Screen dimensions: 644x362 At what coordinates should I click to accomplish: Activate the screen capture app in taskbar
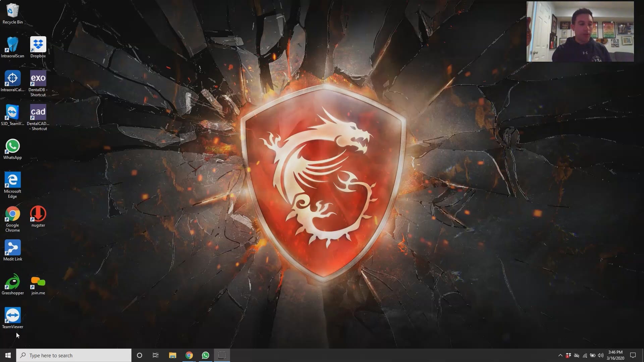[222, 355]
